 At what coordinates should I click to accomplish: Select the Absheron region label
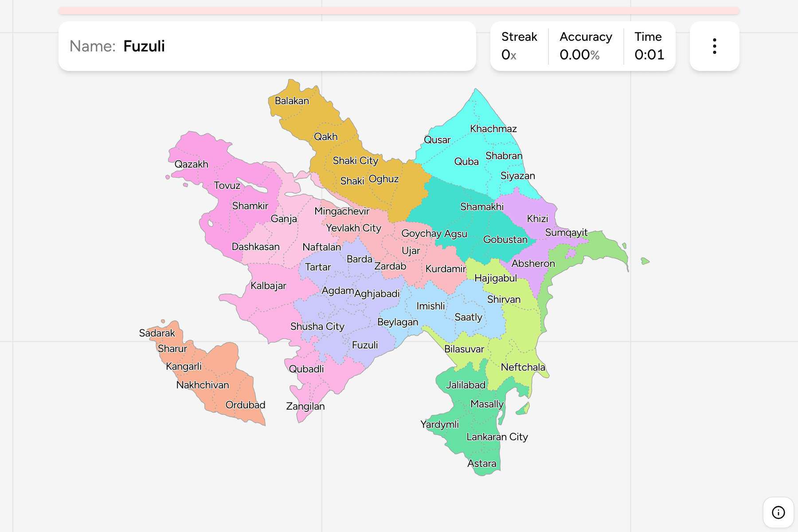point(533,264)
